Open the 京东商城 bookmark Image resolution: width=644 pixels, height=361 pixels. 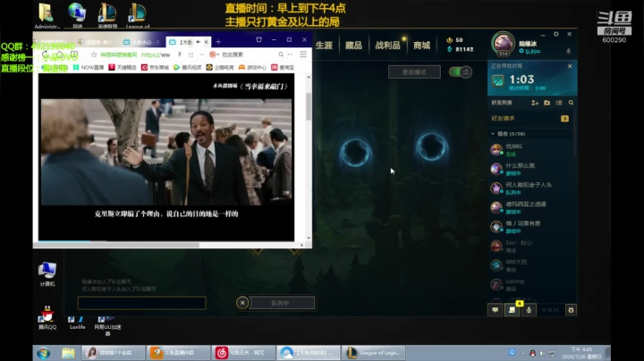click(155, 67)
